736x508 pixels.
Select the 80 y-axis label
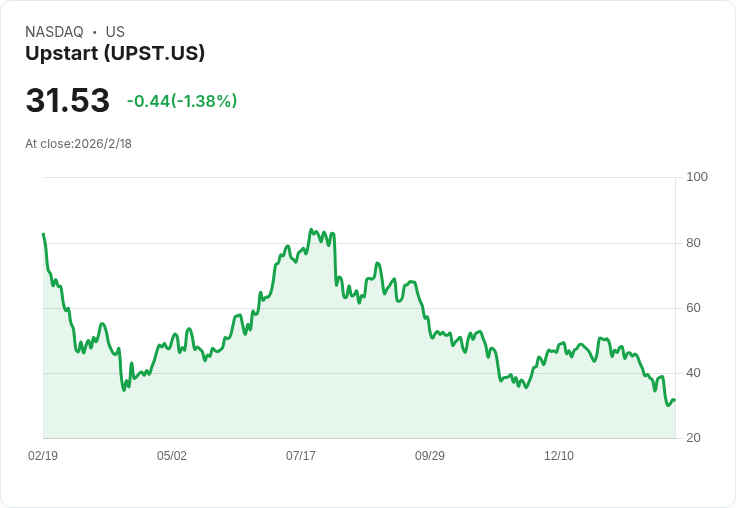[x=694, y=243]
